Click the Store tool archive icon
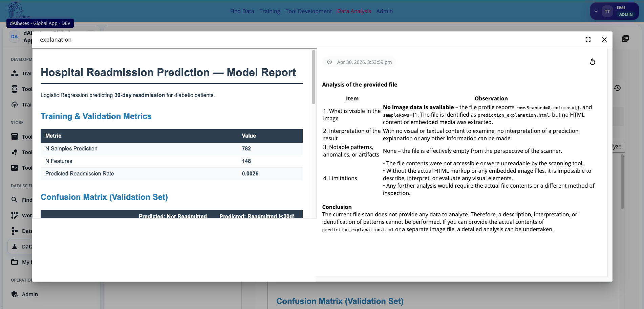Screen dimensions: 644x309 (x=15, y=137)
